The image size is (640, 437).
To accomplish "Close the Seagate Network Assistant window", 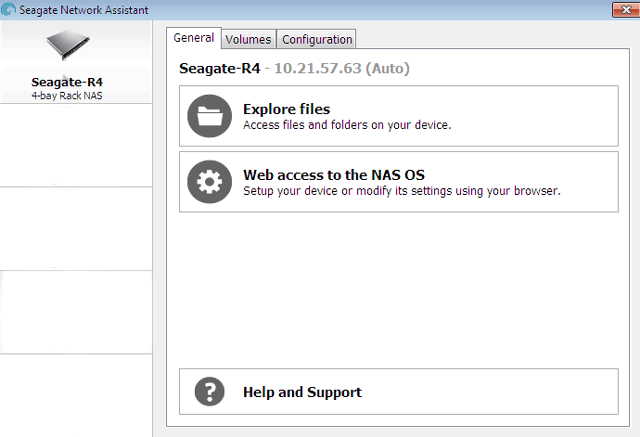I will point(627,9).
